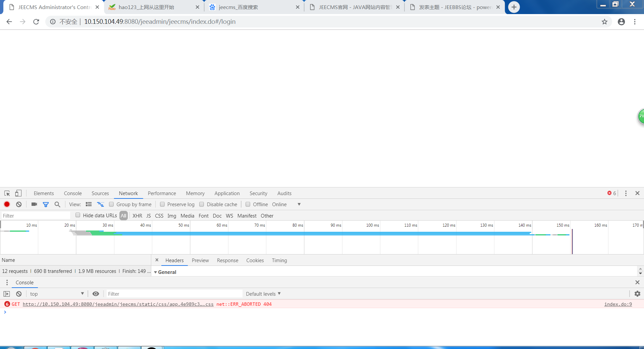This screenshot has width=644, height=349.
Task: Show the request Preview tab
Action: click(x=200, y=260)
